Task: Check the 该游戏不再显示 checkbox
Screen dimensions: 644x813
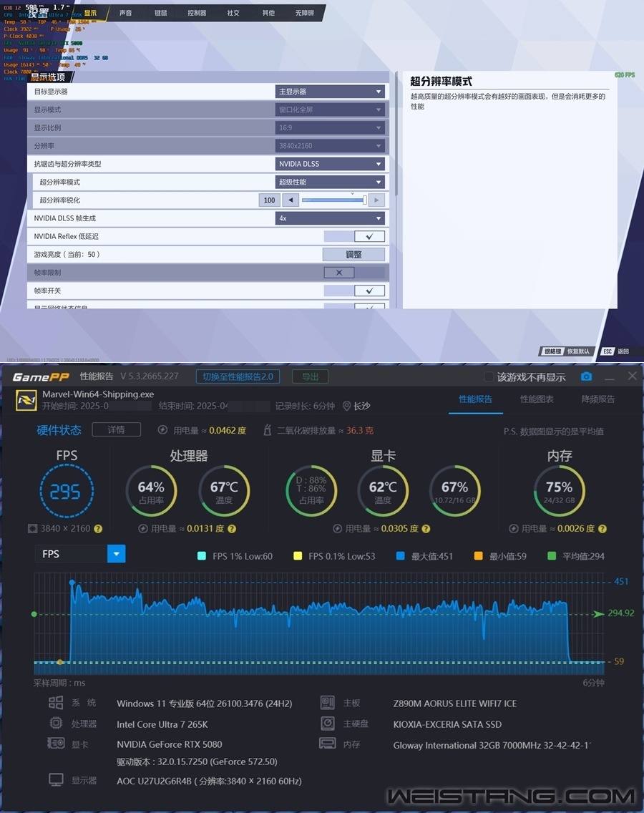Action: tap(489, 377)
